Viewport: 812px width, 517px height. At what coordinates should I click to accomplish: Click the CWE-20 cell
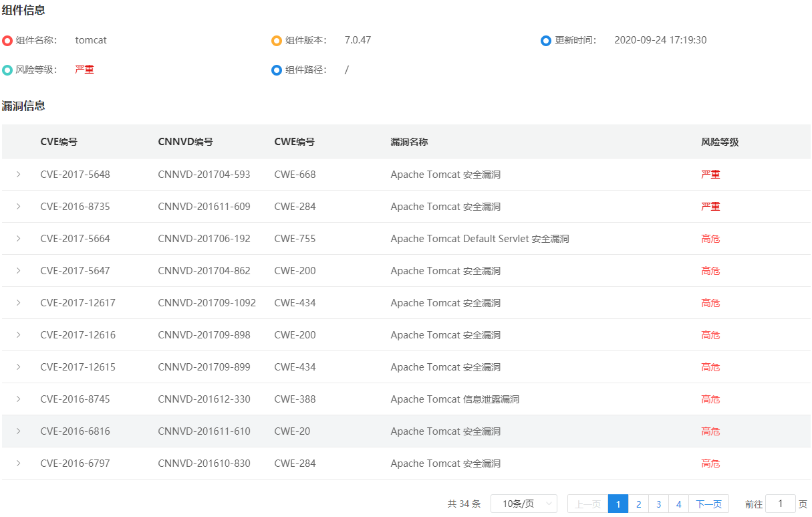292,431
